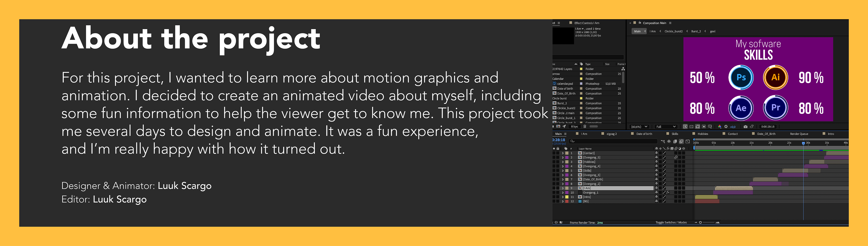Open the 60,6% magnification dropdown
Screen dimensions: 868x246
[639, 127]
